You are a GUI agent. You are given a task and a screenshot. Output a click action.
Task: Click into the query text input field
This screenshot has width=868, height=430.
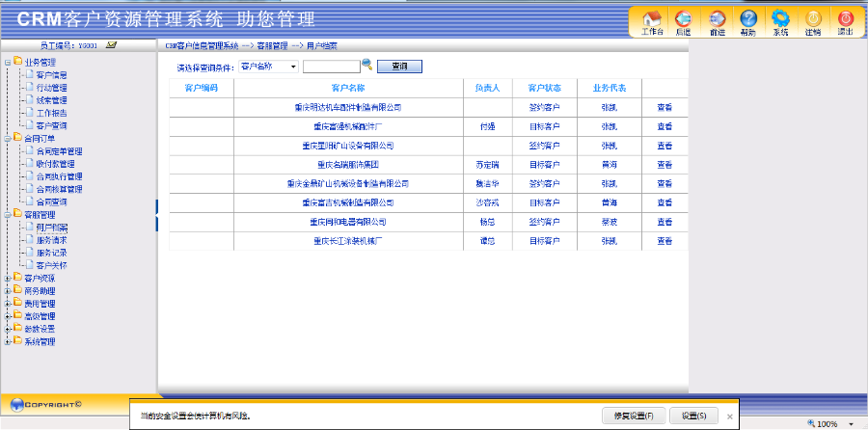(x=331, y=67)
